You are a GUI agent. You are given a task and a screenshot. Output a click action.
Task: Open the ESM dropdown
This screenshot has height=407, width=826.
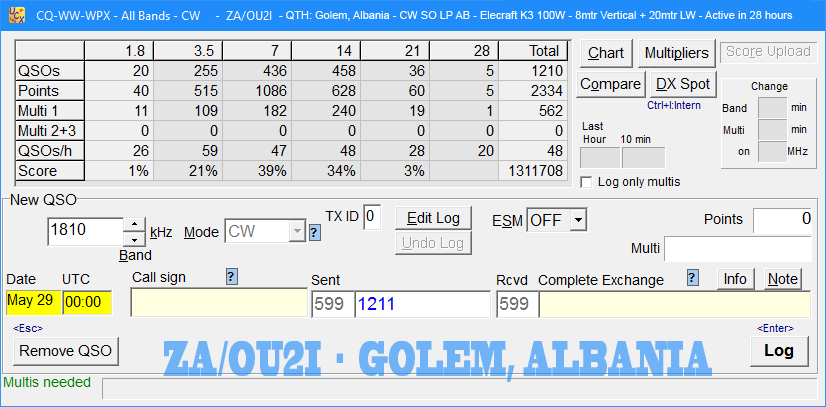[577, 220]
